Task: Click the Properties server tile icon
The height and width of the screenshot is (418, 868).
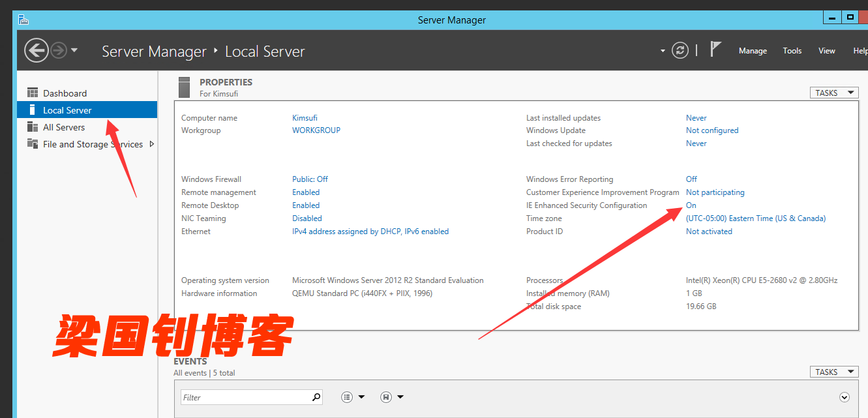Action: point(185,87)
